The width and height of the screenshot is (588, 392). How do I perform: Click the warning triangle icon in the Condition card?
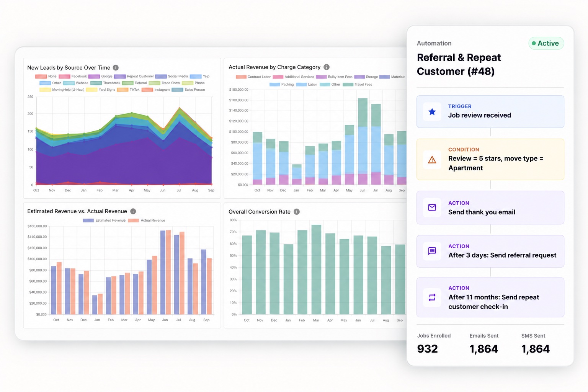click(432, 160)
